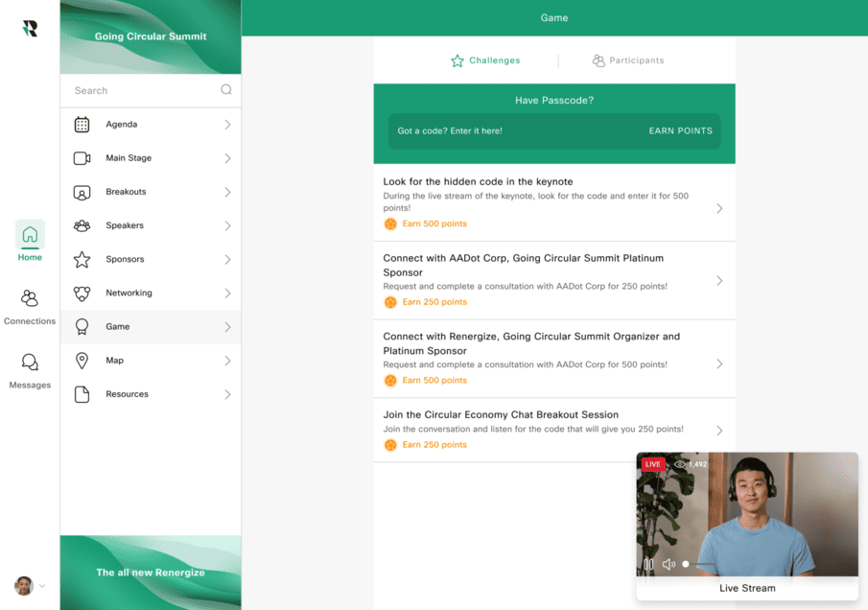Open the Map pin icon
Screen dimensions: 868x610
click(82, 361)
